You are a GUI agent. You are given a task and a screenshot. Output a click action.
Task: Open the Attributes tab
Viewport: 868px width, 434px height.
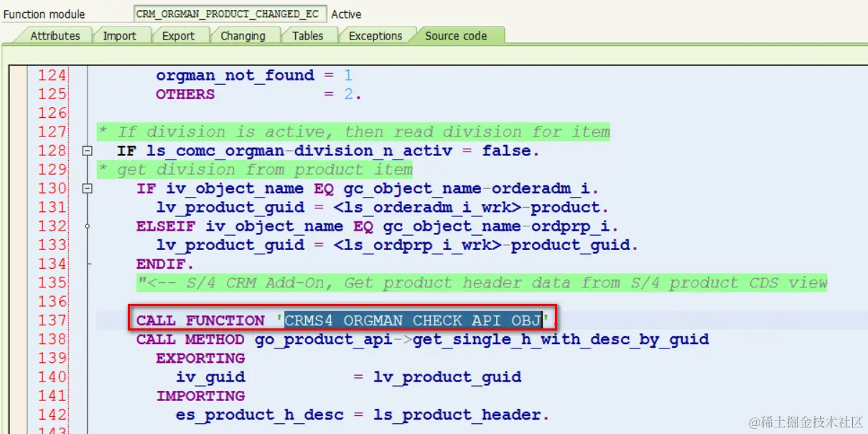click(x=55, y=35)
